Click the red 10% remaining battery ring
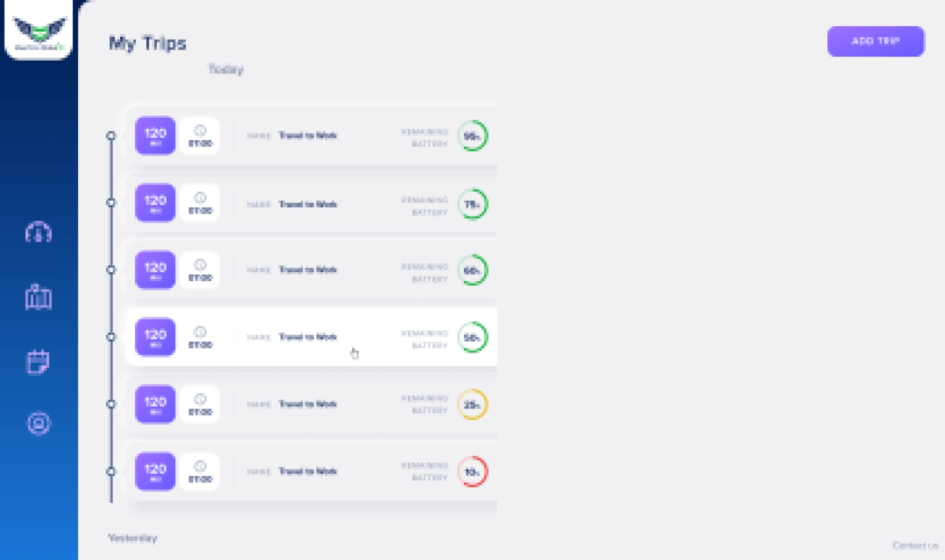The height and width of the screenshot is (560, 945). tap(472, 471)
